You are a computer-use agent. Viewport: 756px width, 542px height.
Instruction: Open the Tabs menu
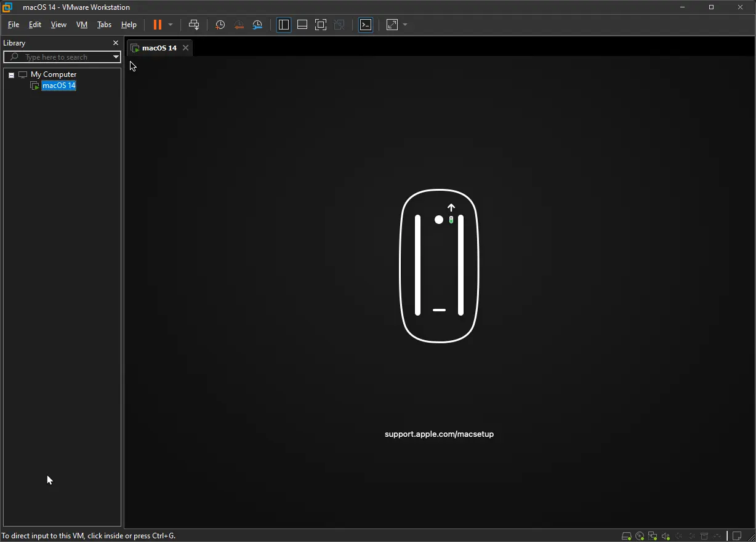(104, 25)
